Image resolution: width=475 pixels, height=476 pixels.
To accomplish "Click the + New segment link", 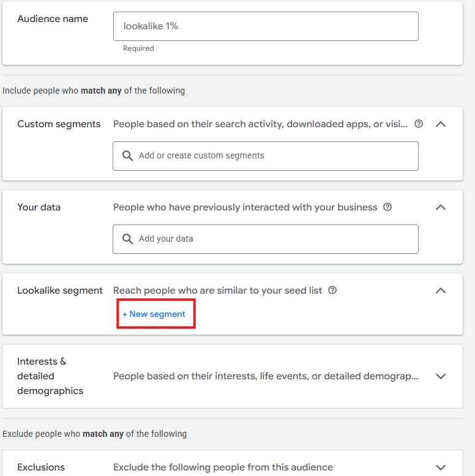I will pyautogui.click(x=154, y=314).
